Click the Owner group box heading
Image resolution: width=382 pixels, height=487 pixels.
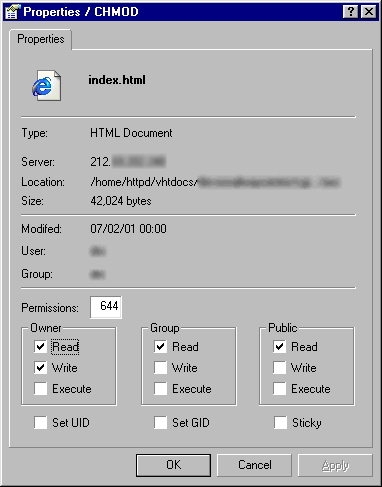coord(46,328)
